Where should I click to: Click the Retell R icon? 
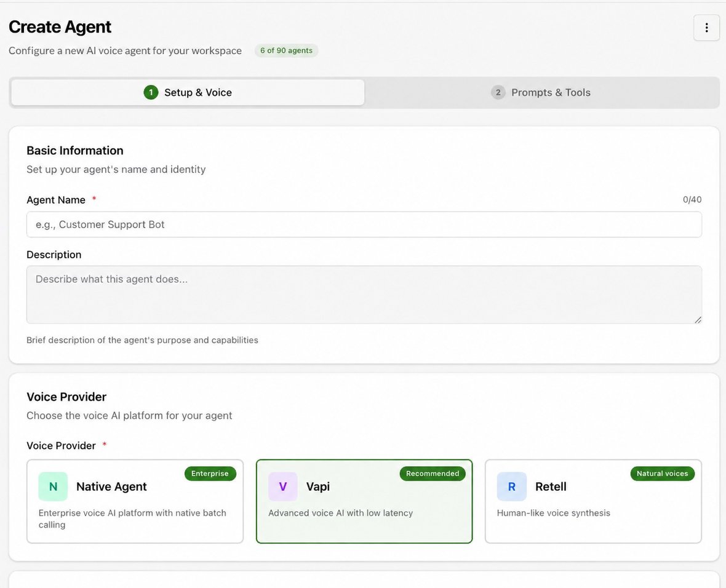click(512, 487)
